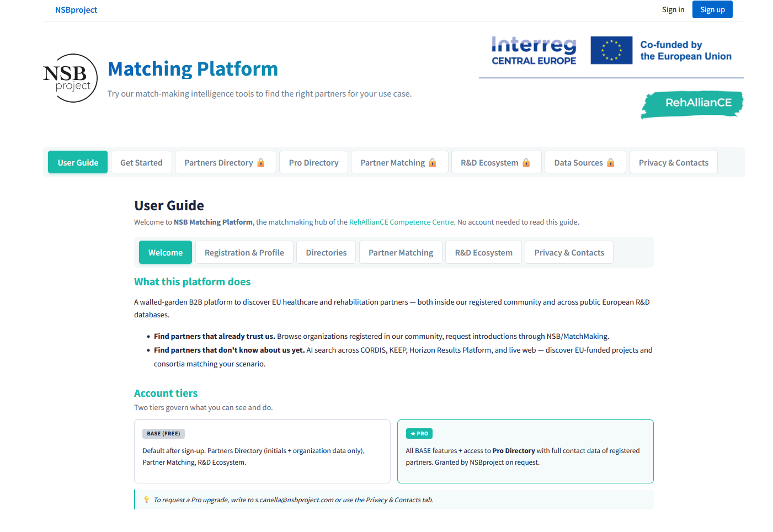Click the BASE (FREE) badge
773x532 pixels.
163,434
